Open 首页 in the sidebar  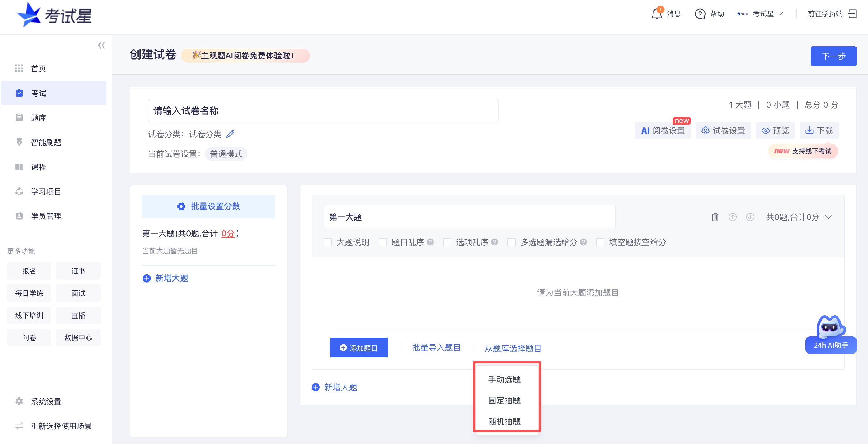[54, 68]
